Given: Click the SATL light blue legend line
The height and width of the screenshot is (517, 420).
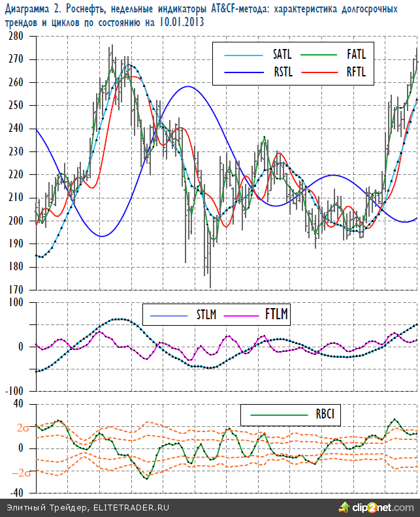Looking at the screenshot, I should point(243,54).
